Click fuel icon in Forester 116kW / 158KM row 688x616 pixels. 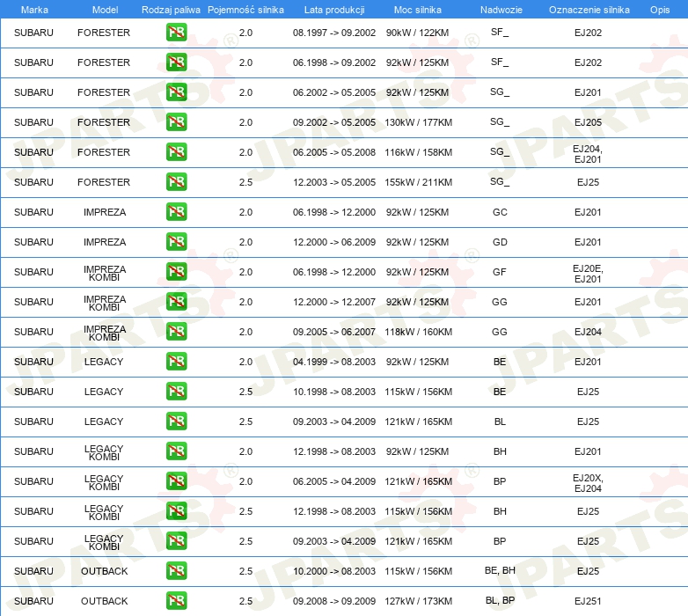176,152
